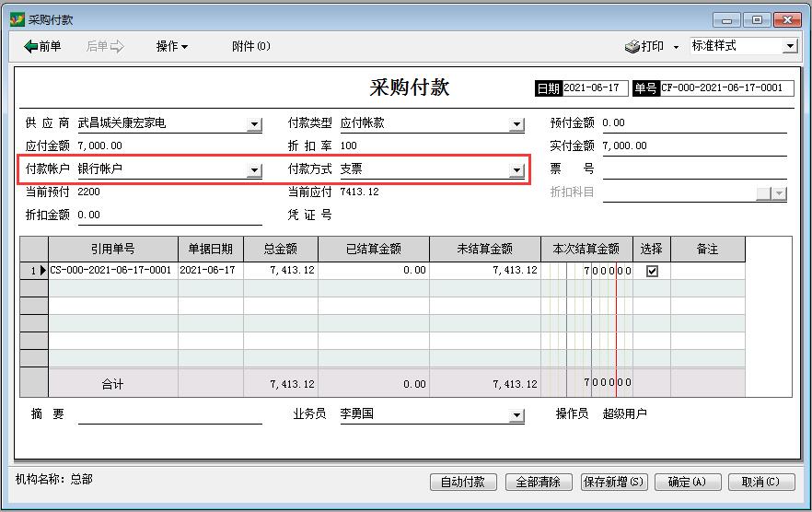Expand the 业务员 salesperson dropdown
This screenshot has width=812, height=512.
516,415
